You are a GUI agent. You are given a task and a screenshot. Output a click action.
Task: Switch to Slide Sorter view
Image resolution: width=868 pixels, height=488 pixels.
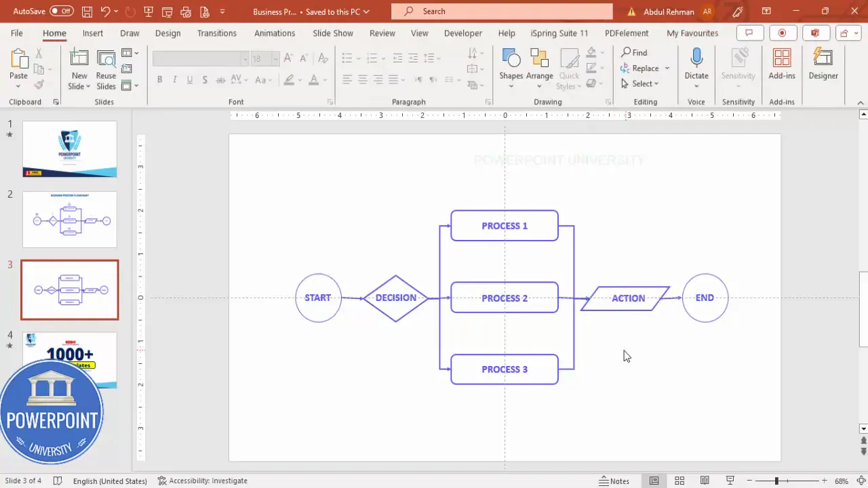(679, 481)
